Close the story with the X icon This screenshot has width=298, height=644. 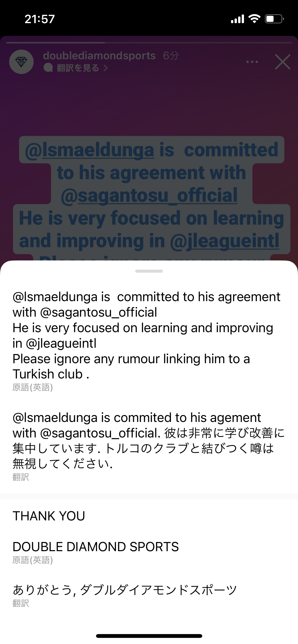(283, 62)
